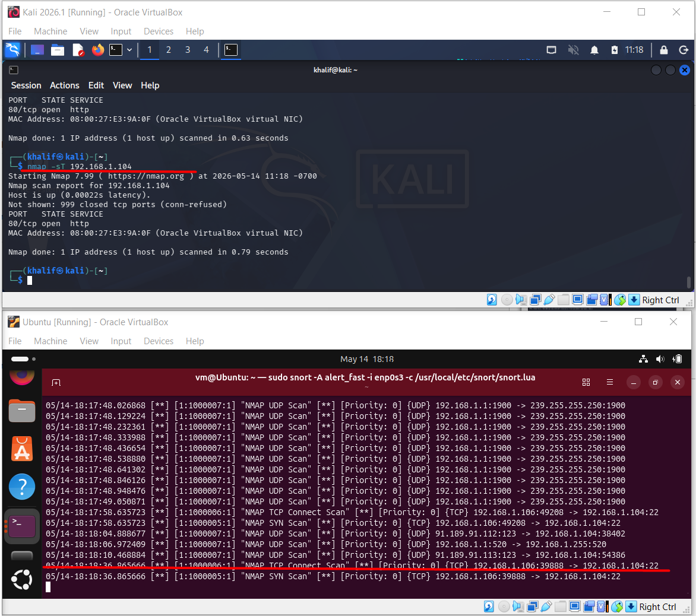696x616 pixels.
Task: Open Ubuntu calendar clock May 14 18:18
Action: tap(367, 359)
